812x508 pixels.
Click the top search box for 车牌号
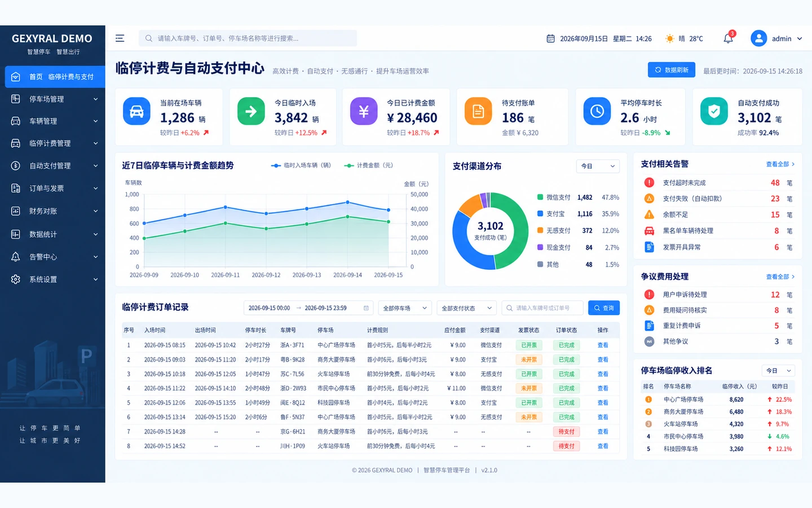(x=248, y=38)
